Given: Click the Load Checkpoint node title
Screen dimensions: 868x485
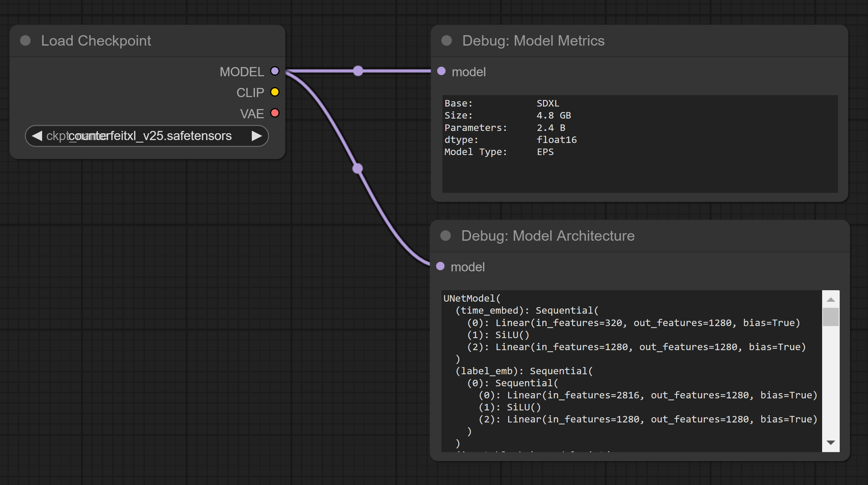Looking at the screenshot, I should click(96, 41).
